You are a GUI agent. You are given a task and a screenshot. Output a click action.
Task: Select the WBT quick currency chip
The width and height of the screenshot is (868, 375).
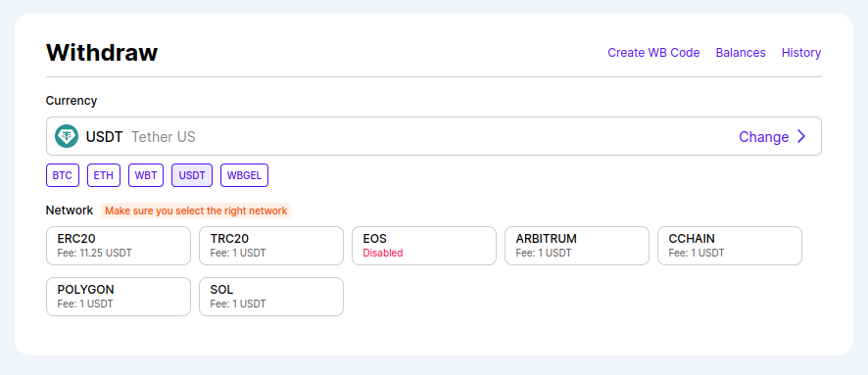146,175
